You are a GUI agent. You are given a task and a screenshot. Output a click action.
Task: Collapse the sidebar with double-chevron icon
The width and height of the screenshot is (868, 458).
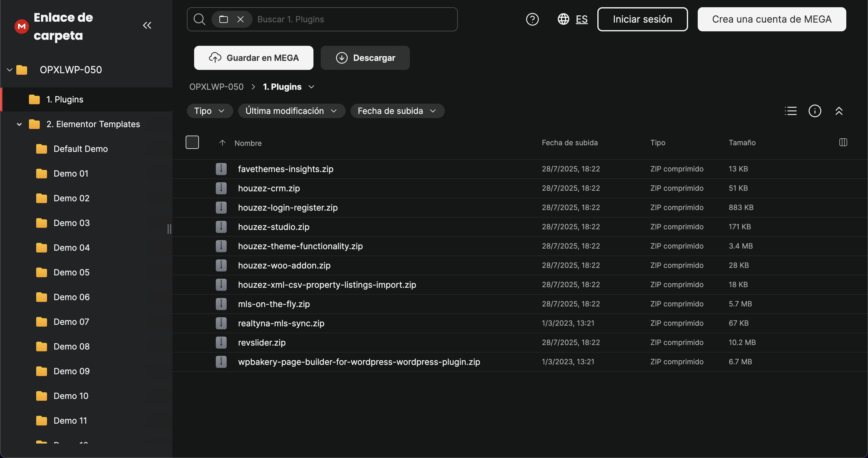(147, 25)
